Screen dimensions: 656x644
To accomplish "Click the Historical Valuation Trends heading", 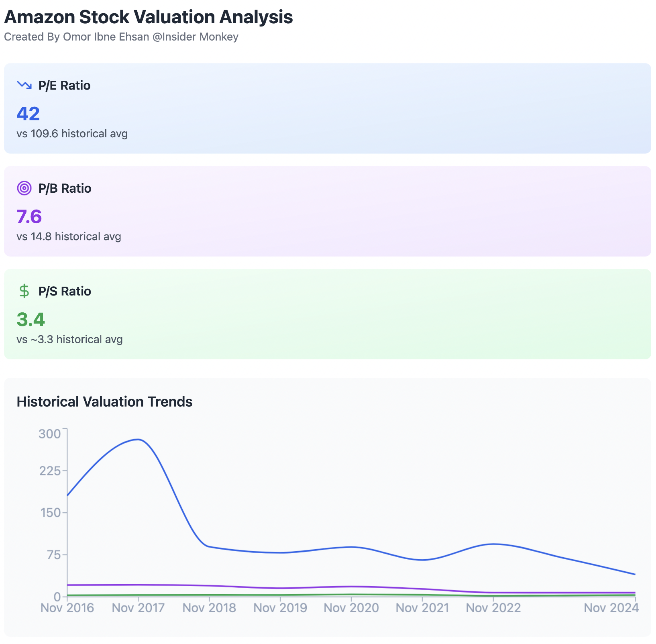I will click(x=104, y=401).
